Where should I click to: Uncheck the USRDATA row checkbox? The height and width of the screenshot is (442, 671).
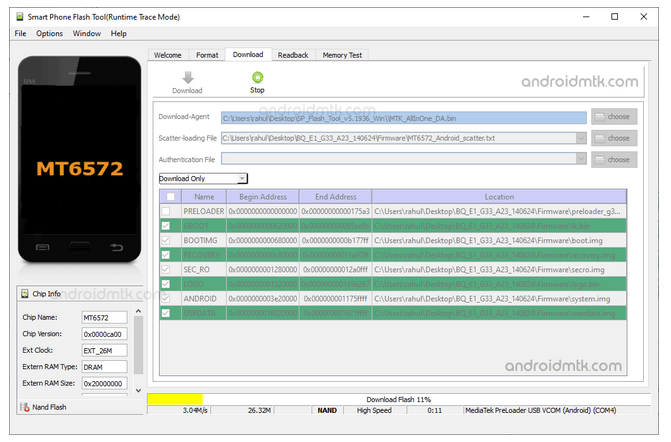tap(166, 313)
